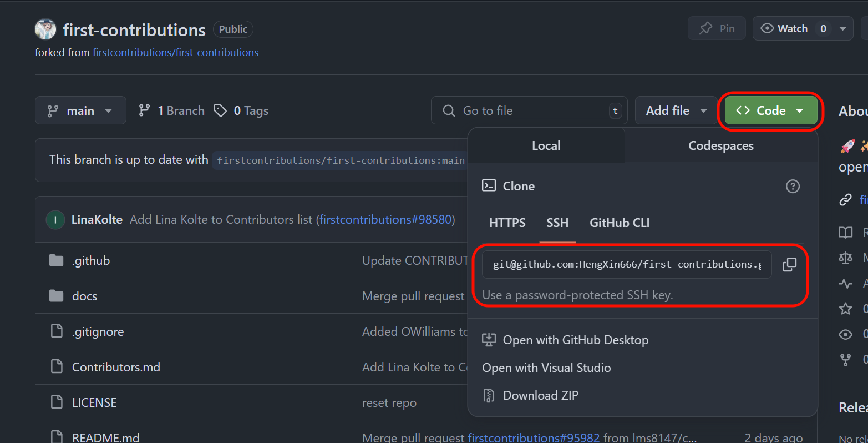Copy the SSH clone URL to clipboard
This screenshot has height=443, width=868.
(789, 265)
